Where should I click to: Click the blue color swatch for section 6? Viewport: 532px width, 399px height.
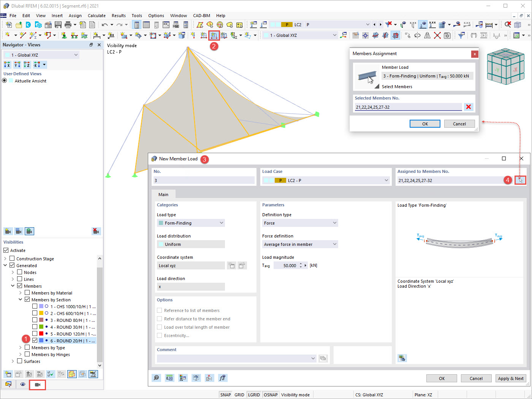(41, 340)
